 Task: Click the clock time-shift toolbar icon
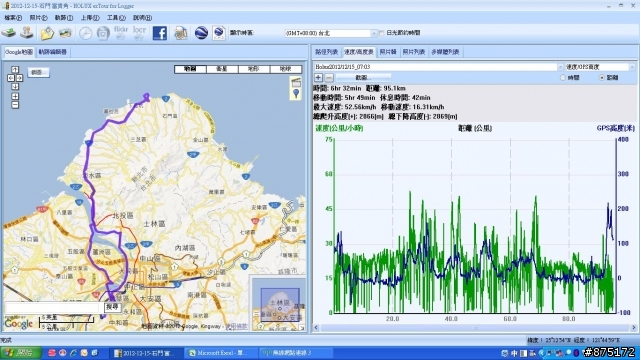(x=85, y=33)
